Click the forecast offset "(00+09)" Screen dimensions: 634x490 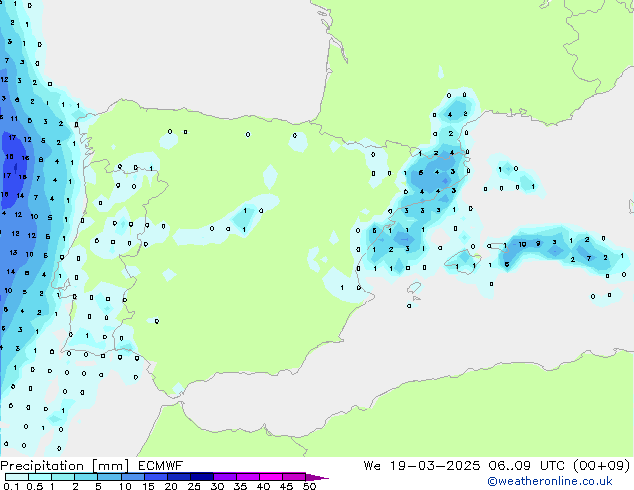tap(601, 466)
